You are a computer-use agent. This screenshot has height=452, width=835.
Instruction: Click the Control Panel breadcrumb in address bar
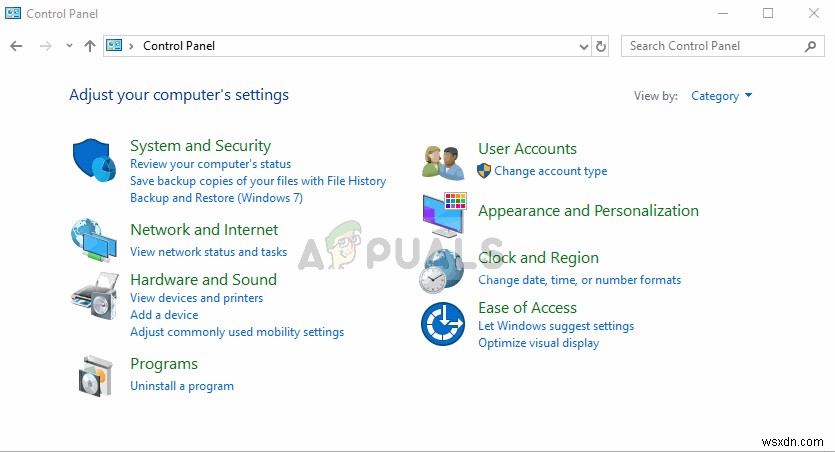point(179,46)
